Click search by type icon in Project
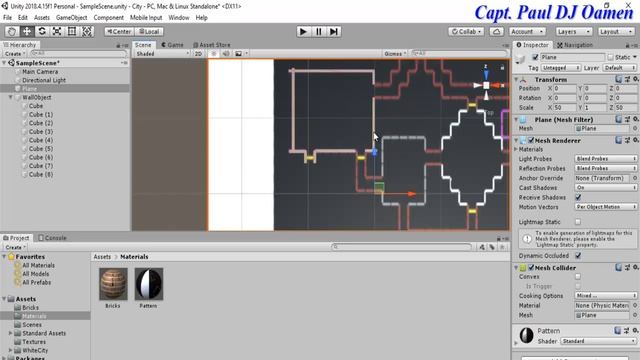Screen dimensions: 640x360 [482, 247]
